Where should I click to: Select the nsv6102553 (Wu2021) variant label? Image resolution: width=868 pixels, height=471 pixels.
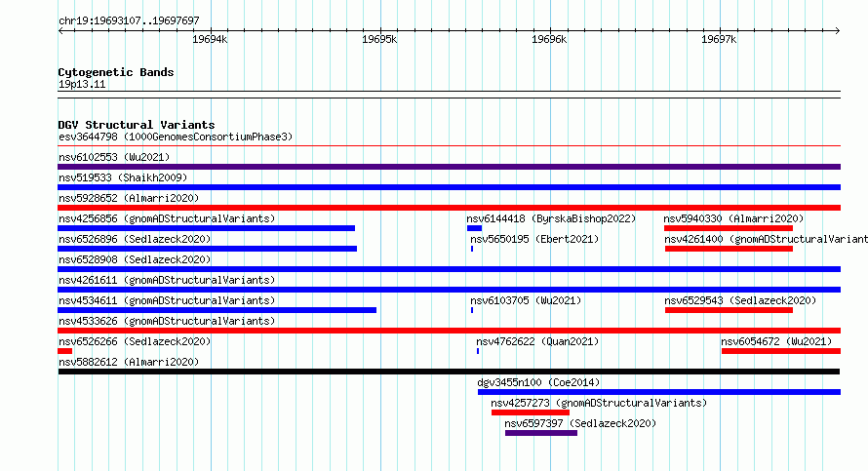(x=114, y=157)
